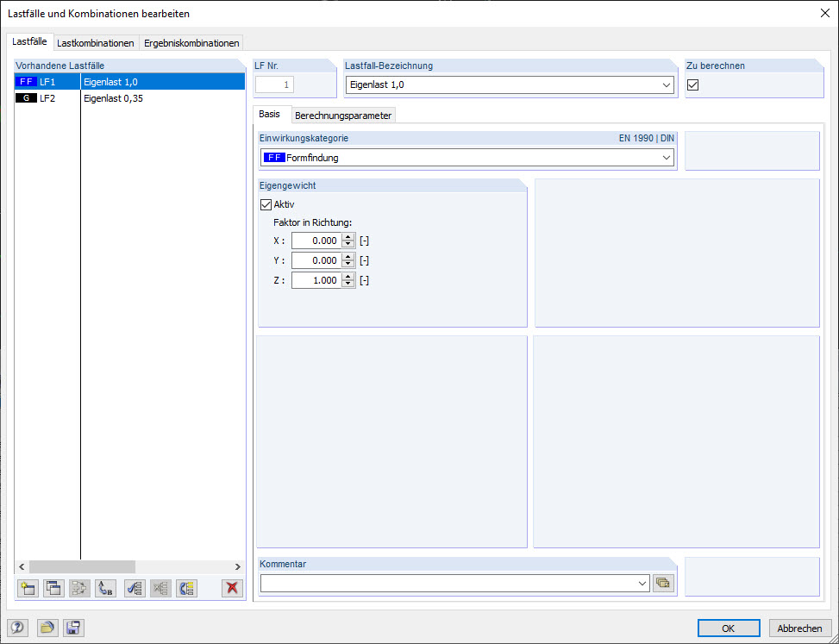Increase the X direction factor
This screenshot has height=644, width=839.
point(348,237)
